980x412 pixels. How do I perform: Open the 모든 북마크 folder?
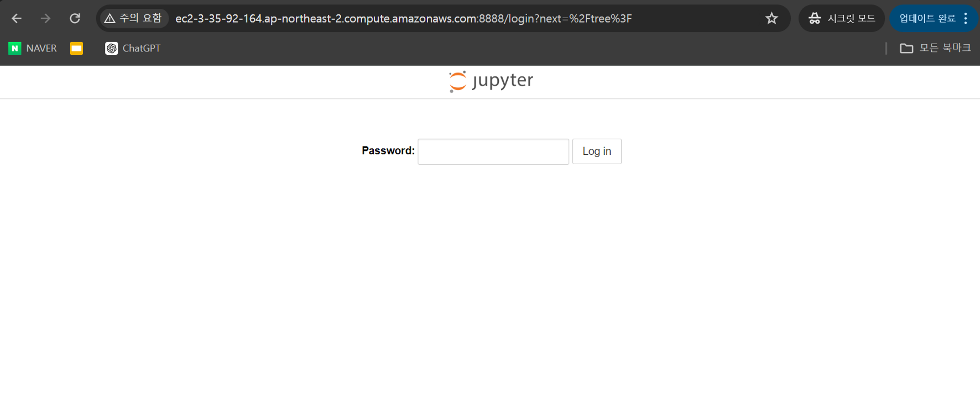[x=935, y=48]
